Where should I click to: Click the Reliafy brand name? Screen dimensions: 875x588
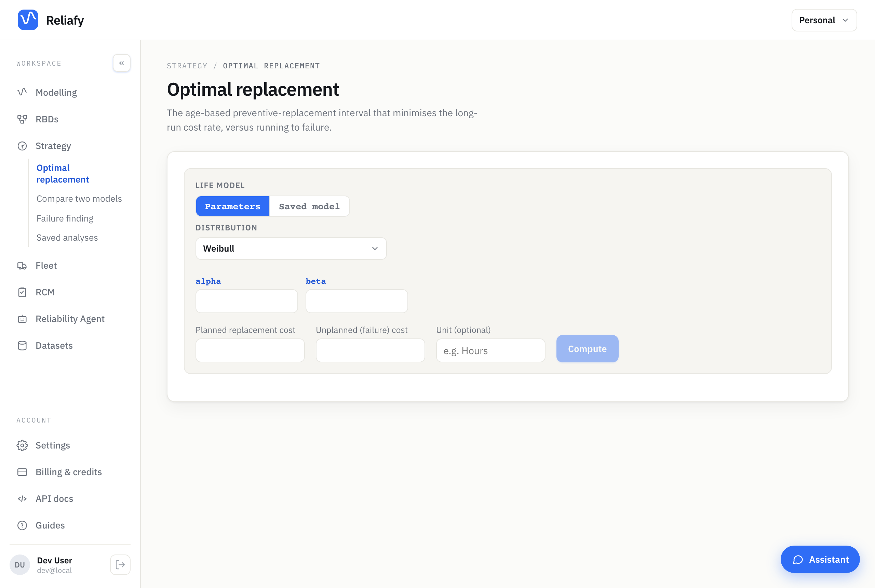(x=65, y=20)
